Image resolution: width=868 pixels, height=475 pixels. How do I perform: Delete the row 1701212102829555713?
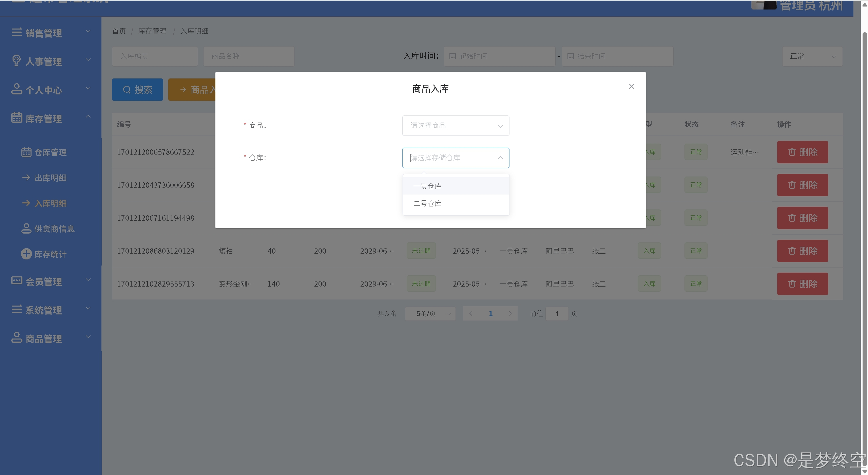point(802,284)
